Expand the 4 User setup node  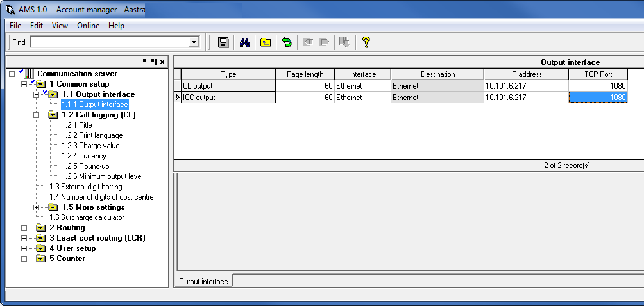point(24,248)
